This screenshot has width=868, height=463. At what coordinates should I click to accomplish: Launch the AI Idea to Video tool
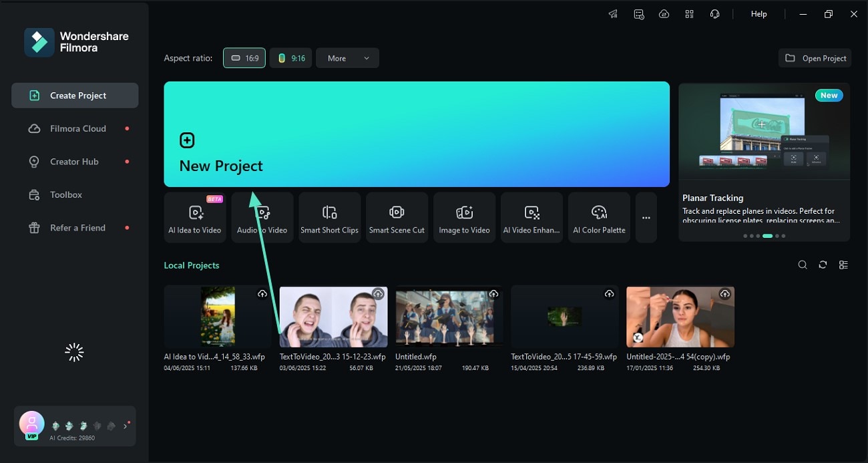(x=194, y=218)
